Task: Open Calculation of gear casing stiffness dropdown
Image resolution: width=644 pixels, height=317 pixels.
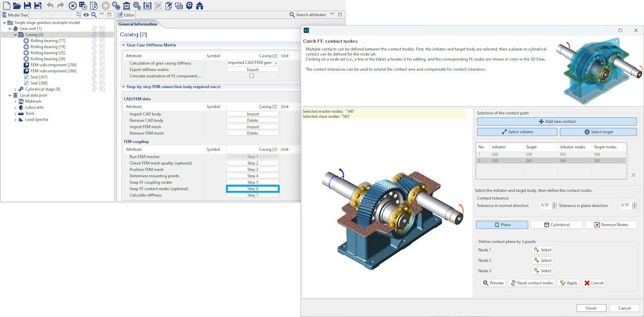Action: coord(276,63)
